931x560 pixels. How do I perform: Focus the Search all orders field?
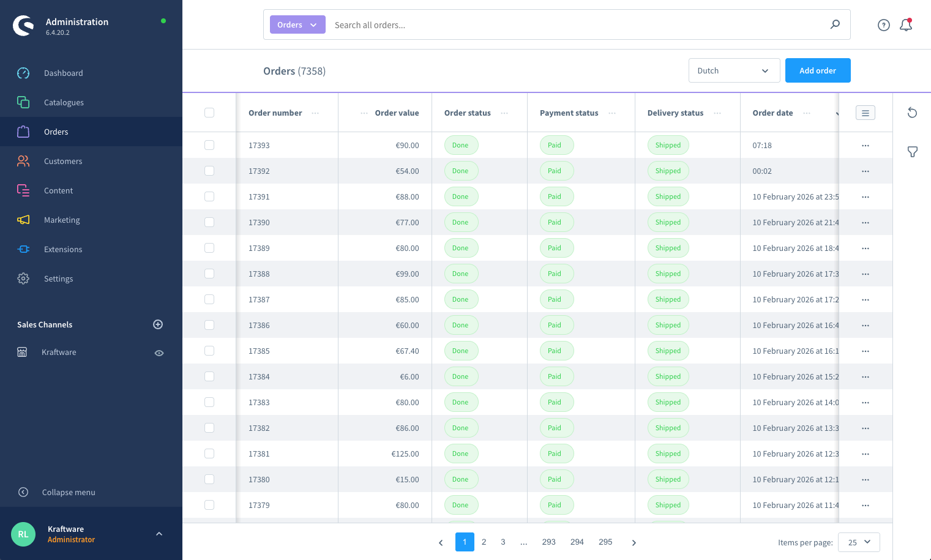tap(575, 25)
